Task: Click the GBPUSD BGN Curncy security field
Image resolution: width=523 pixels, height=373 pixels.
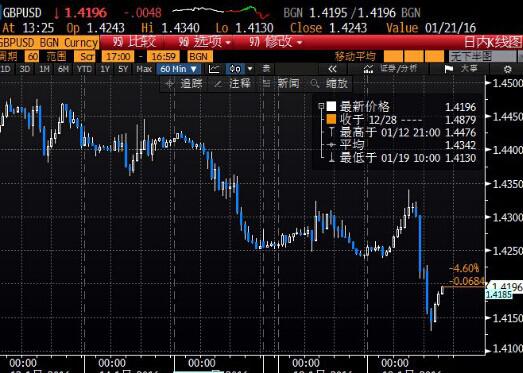Action: pyautogui.click(x=49, y=43)
